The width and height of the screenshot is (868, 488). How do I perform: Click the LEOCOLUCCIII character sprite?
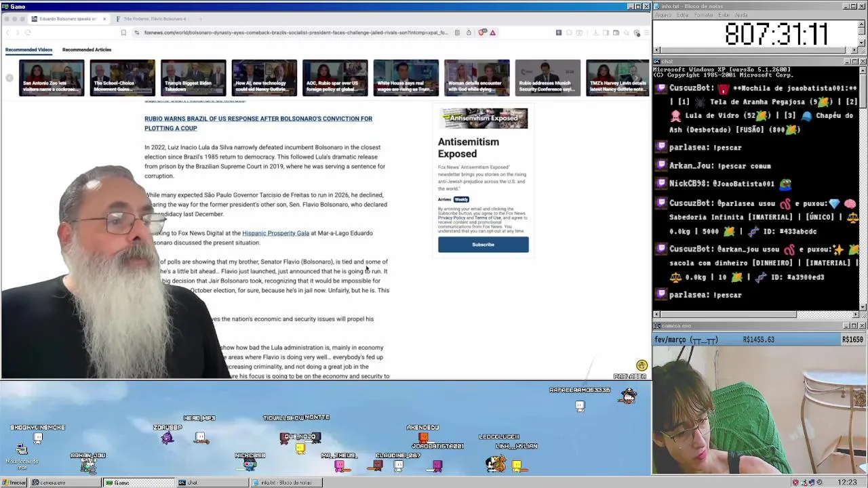(x=497, y=464)
